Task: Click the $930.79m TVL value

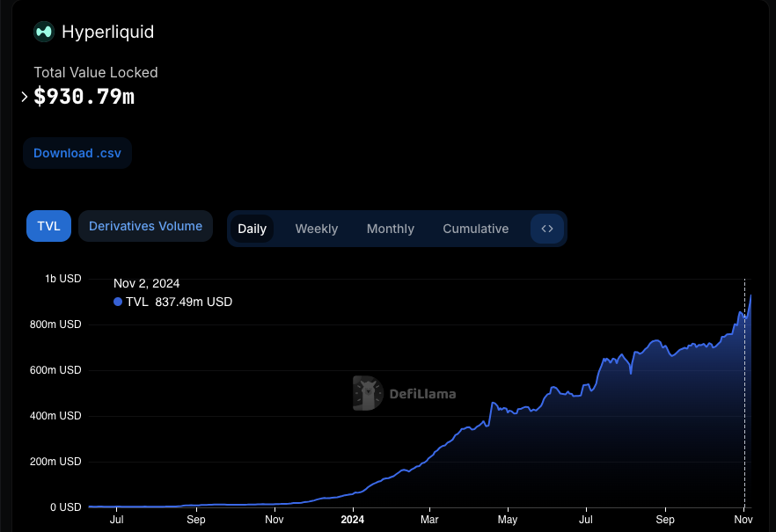Action: pos(84,97)
